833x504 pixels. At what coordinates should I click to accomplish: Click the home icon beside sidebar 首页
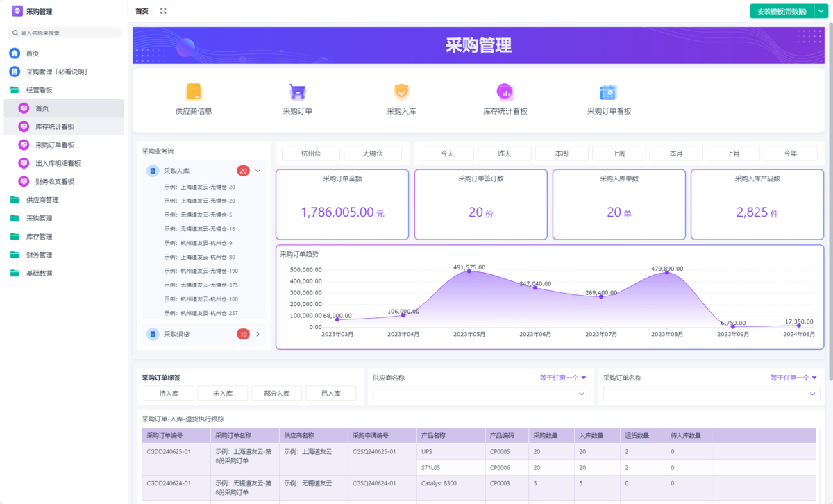(15, 53)
